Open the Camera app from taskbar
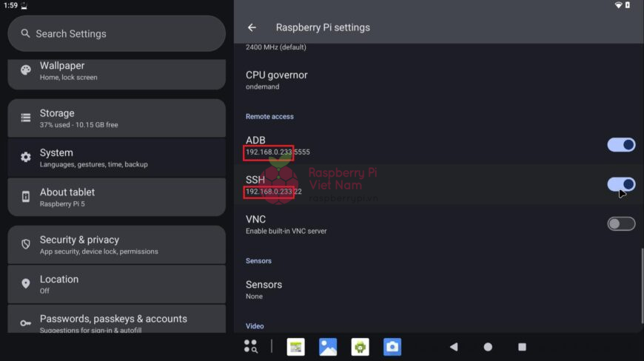Image resolution: width=644 pixels, height=361 pixels. click(392, 346)
